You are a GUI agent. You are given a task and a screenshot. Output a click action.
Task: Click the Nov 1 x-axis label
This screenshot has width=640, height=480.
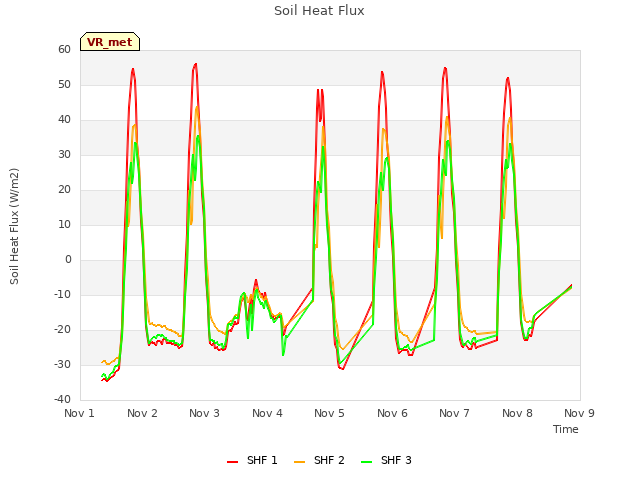(x=80, y=413)
